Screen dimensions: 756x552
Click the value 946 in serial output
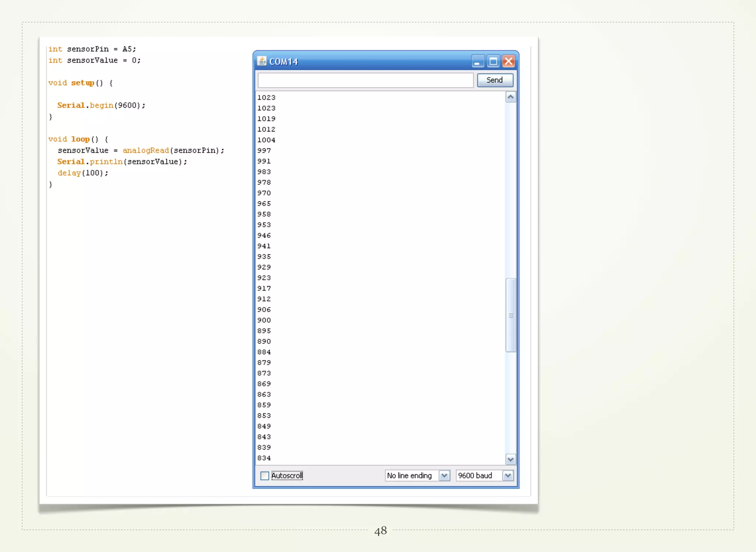pyautogui.click(x=264, y=235)
